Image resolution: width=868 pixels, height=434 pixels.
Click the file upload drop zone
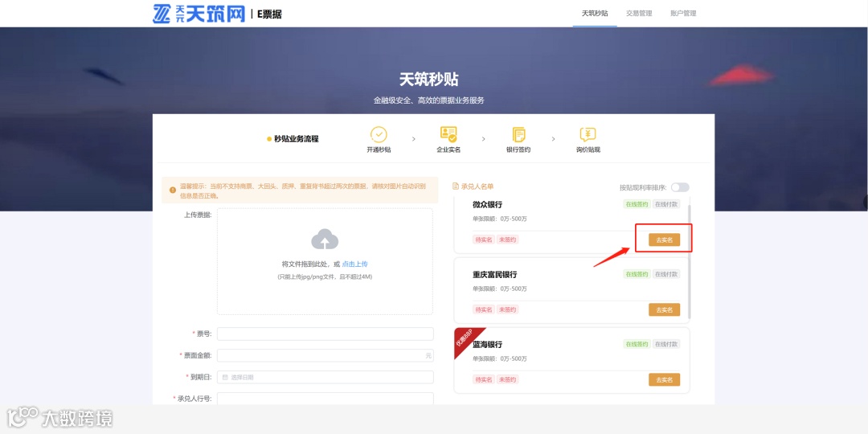point(325,261)
